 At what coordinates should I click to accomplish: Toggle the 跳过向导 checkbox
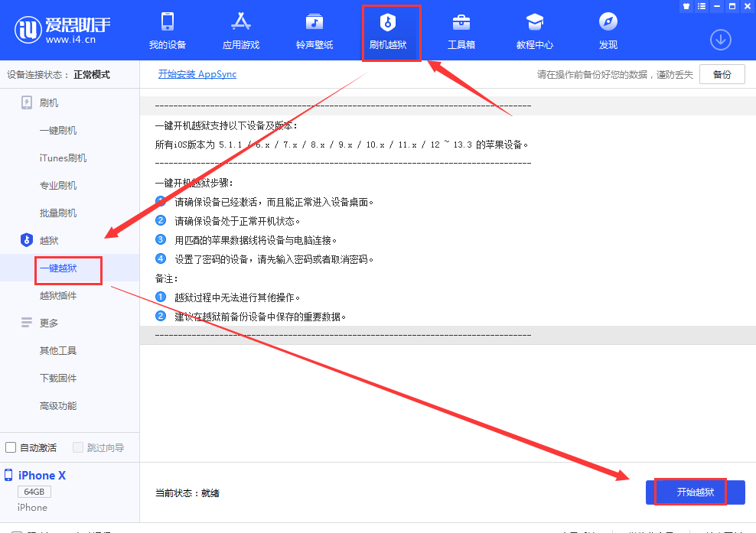click(78, 447)
